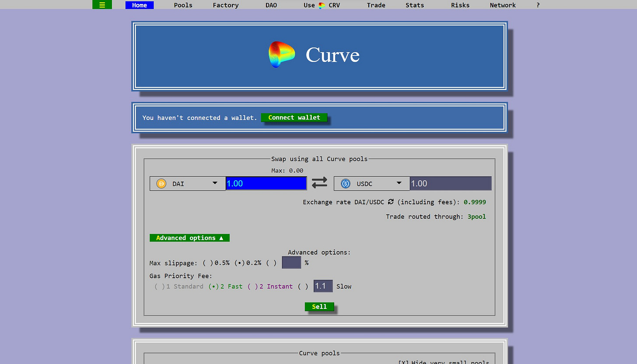Collapse the Advanced options section
The image size is (637, 364).
point(189,238)
